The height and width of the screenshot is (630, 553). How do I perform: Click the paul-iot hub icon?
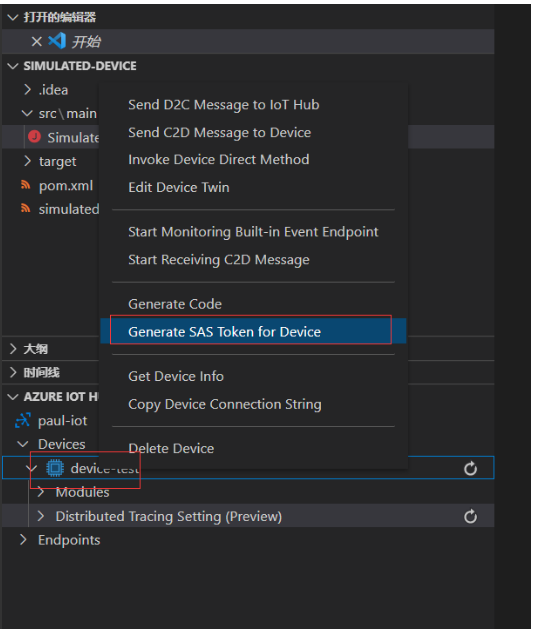tap(23, 421)
